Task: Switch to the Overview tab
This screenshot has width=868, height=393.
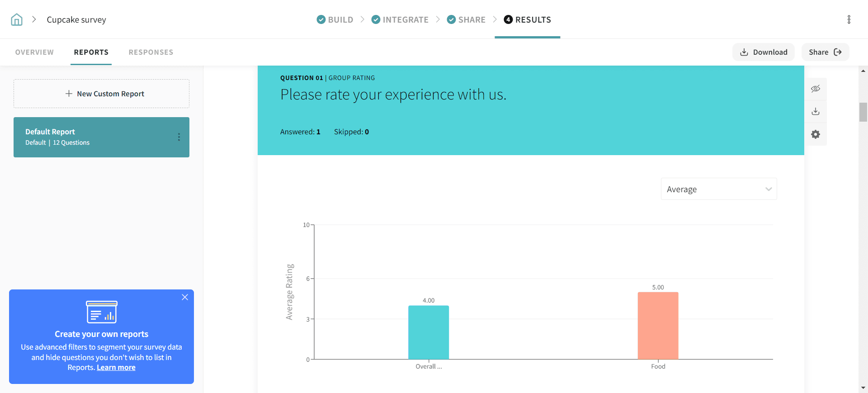Action: click(34, 52)
